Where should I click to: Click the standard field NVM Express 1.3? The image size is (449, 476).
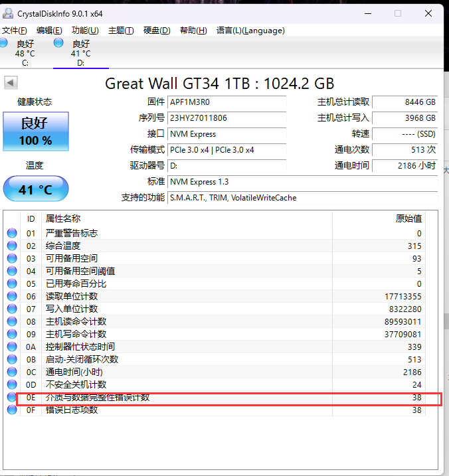tap(303, 182)
